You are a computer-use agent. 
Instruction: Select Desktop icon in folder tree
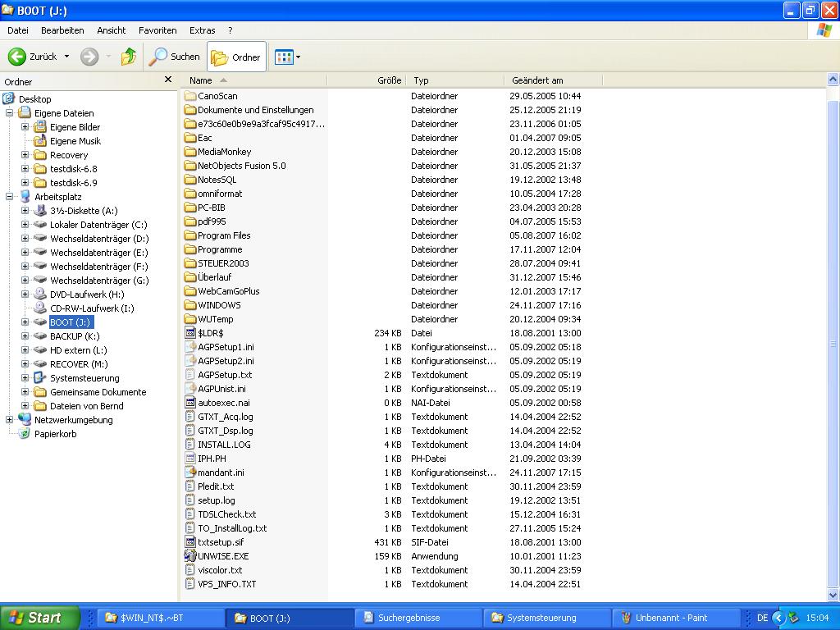point(8,98)
